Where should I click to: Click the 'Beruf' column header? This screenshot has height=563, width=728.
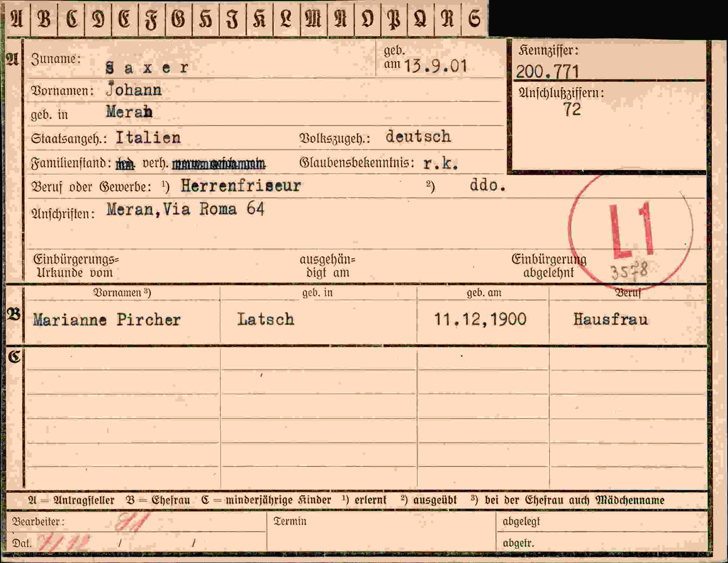pos(628,293)
